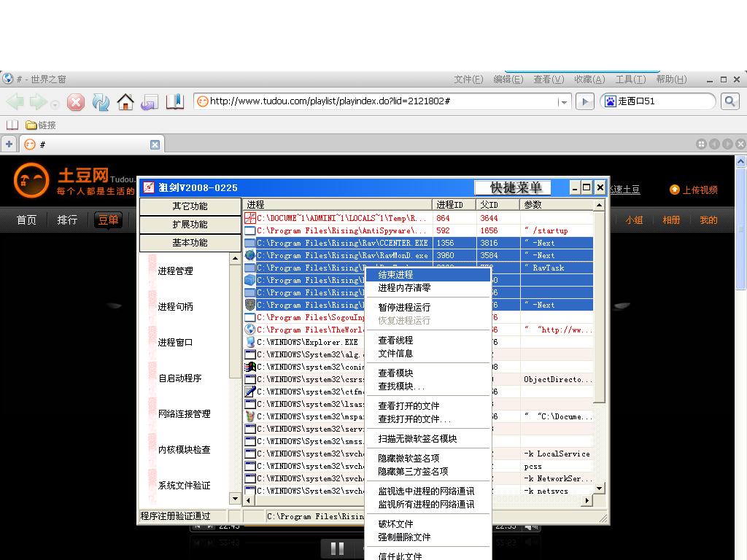The image size is (747, 560).
Task: Open the 工具(T) browser menu
Action: (630, 79)
